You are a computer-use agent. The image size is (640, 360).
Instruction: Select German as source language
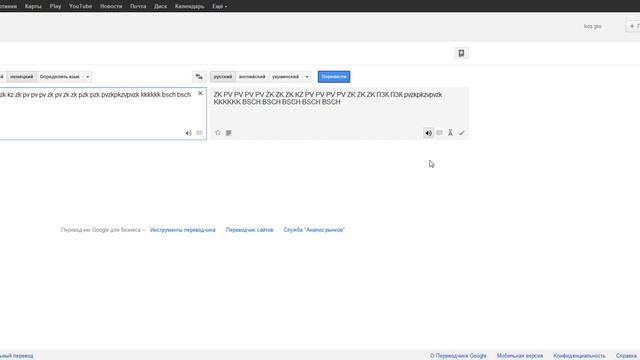(22, 77)
